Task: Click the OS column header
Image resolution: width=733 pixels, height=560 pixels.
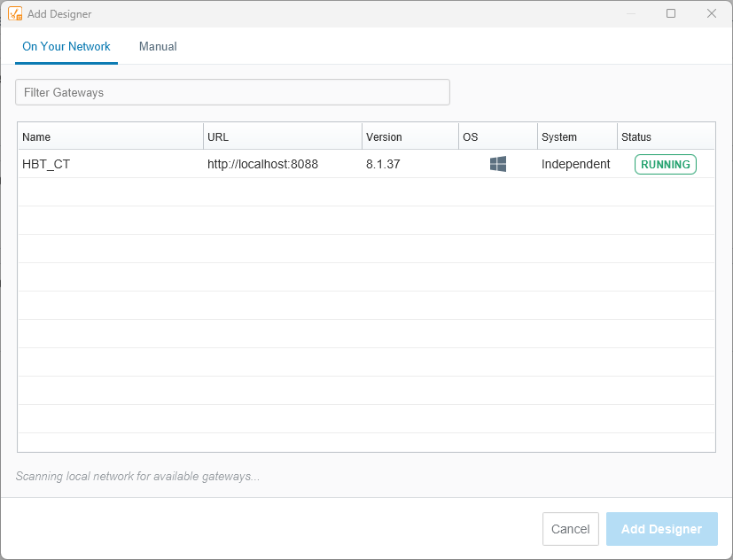Action: [497, 137]
